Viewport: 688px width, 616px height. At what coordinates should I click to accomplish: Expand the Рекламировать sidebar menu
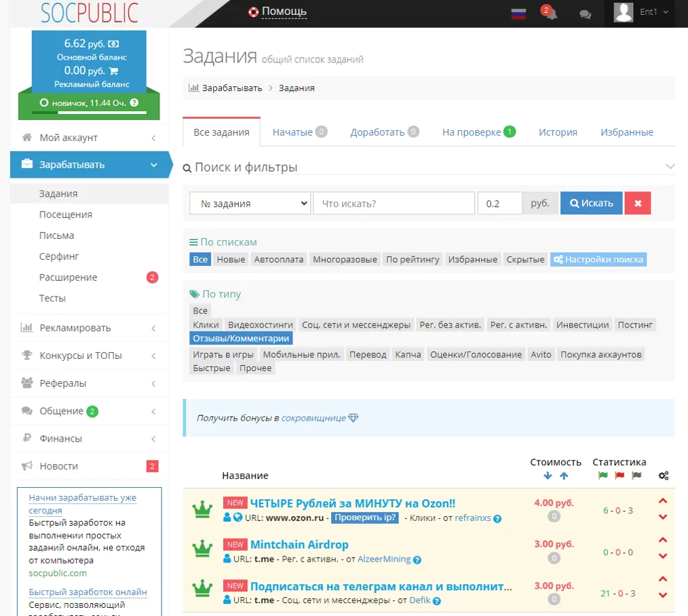click(90, 328)
